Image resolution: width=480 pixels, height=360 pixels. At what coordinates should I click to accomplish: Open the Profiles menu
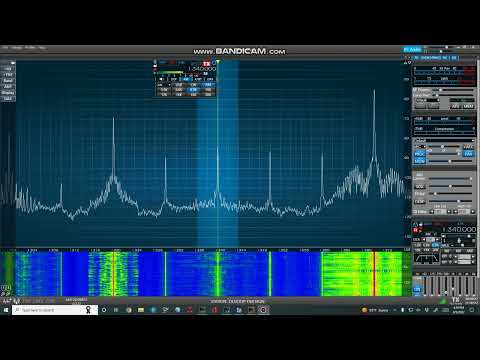coord(30,48)
